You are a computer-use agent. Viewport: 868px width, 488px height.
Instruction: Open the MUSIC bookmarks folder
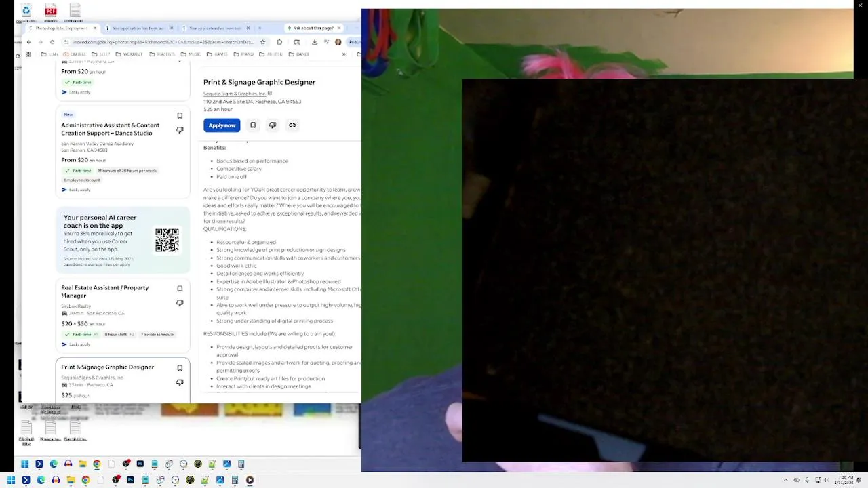pyautogui.click(x=191, y=54)
